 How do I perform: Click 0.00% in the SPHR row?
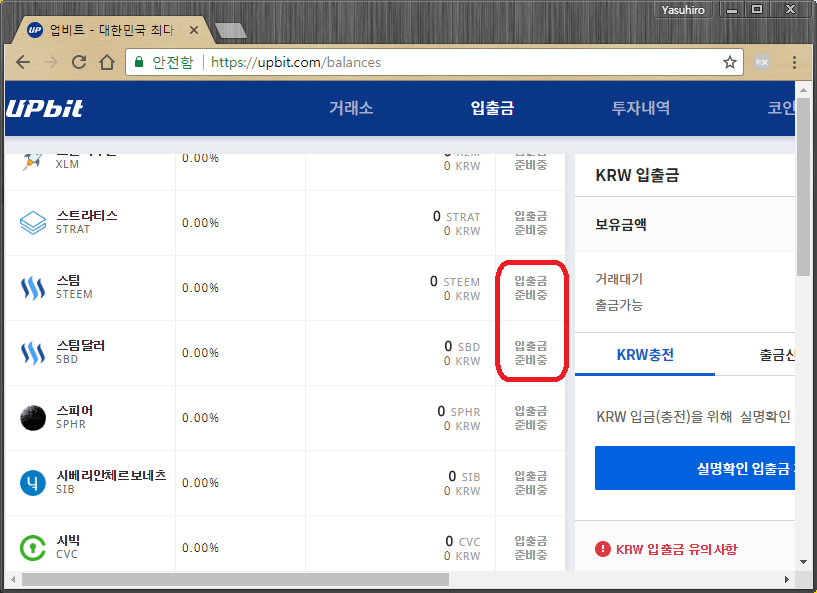tap(200, 418)
